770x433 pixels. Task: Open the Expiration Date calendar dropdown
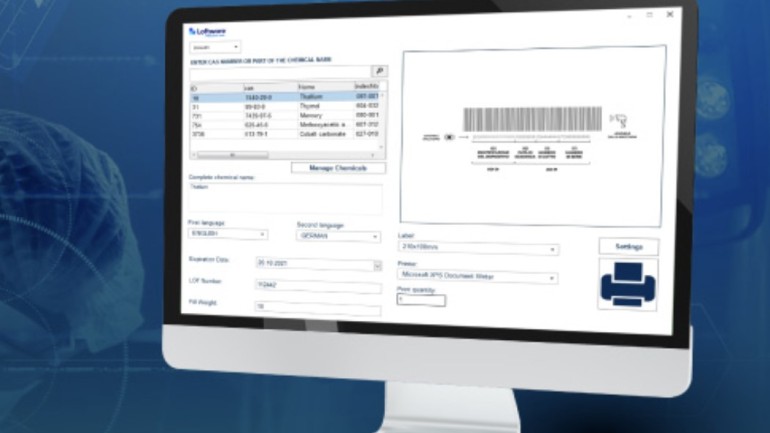tap(377, 266)
